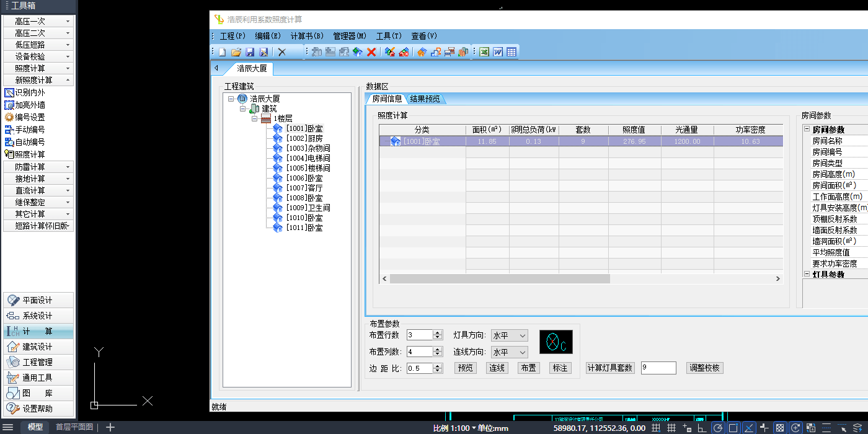Collapse the 新照度计算 toolbox group
The height and width of the screenshot is (434, 868).
(x=38, y=80)
